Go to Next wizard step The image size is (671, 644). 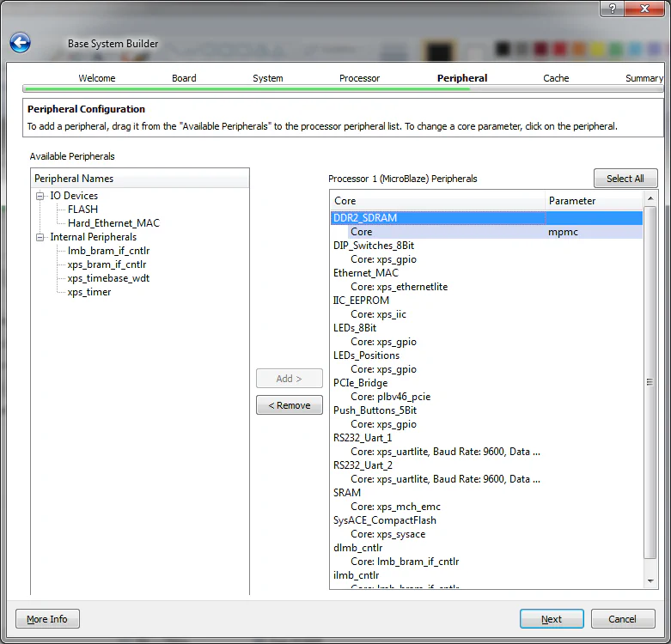(x=552, y=619)
